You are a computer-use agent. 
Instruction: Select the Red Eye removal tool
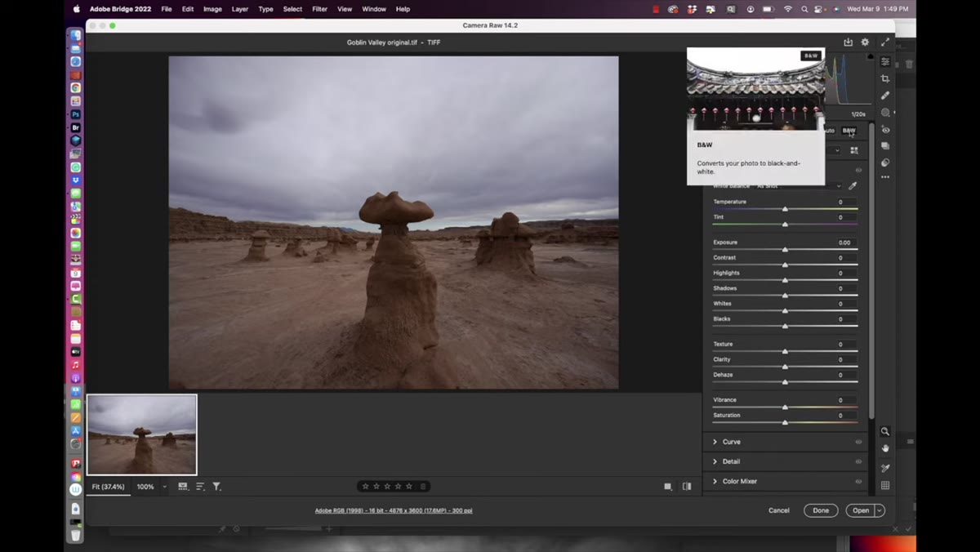tap(885, 130)
